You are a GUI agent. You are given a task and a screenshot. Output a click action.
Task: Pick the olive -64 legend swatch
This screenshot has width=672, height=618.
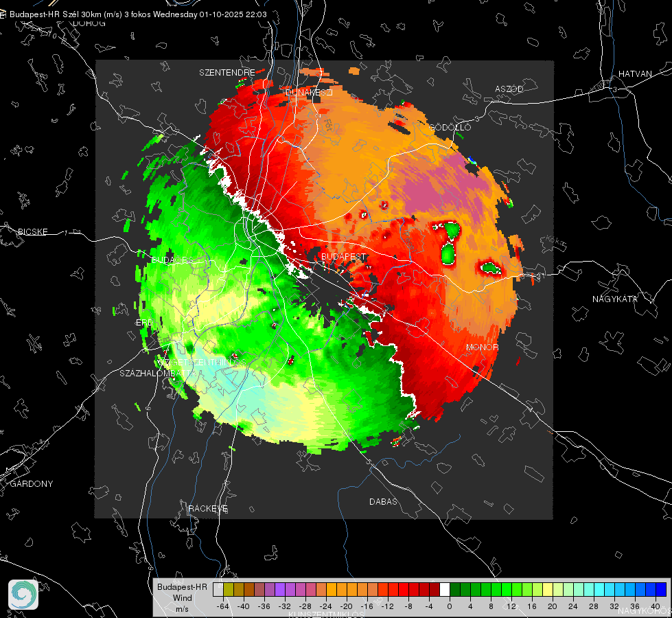[229, 590]
